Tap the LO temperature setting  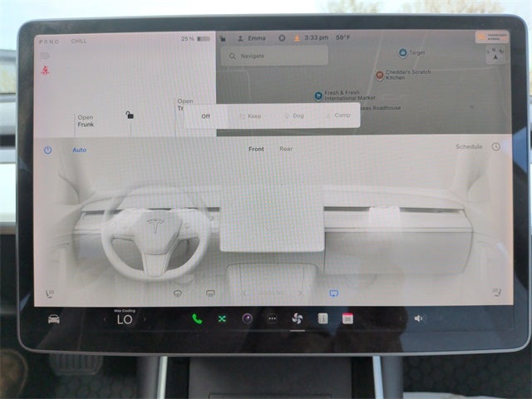[x=124, y=319]
